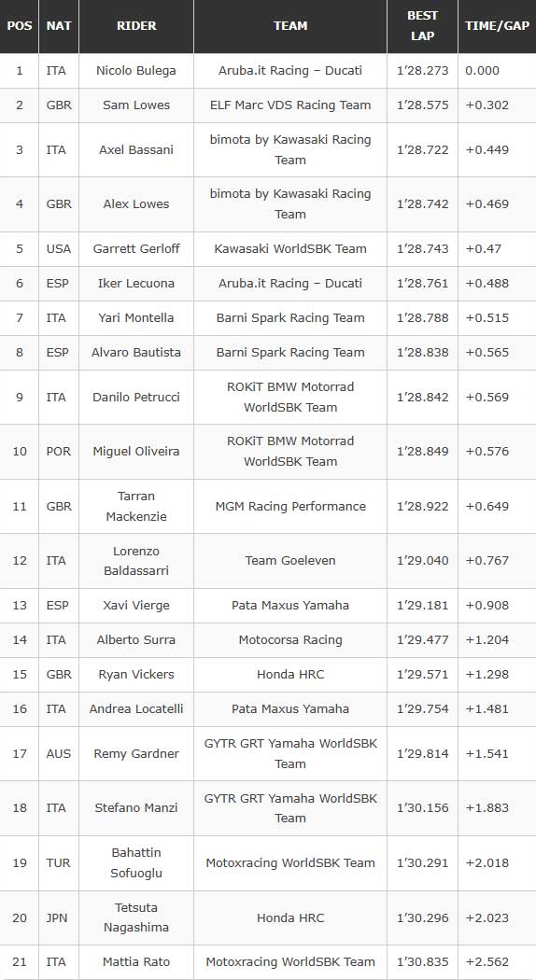Screen dimensions: 536x980
Task: Click Team Goeleven team name
Action: tap(290, 561)
